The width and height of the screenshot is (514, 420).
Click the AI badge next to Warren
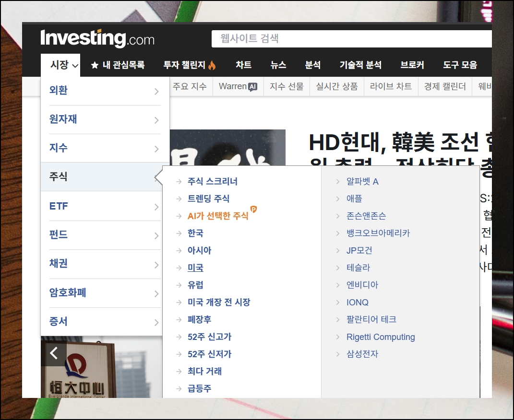253,87
